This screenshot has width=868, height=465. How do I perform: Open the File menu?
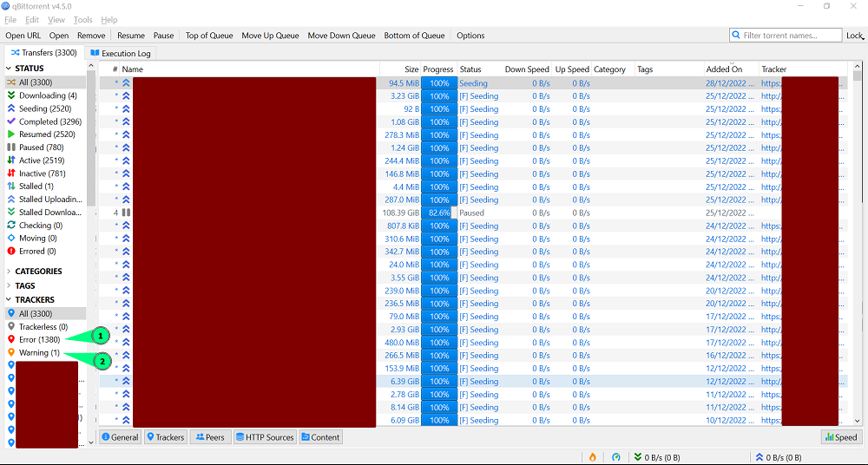click(x=10, y=20)
